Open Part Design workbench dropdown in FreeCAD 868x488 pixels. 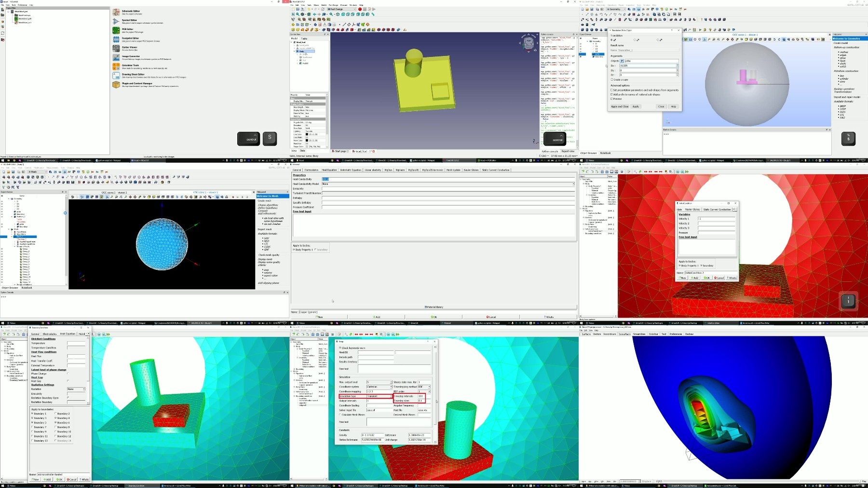click(342, 9)
